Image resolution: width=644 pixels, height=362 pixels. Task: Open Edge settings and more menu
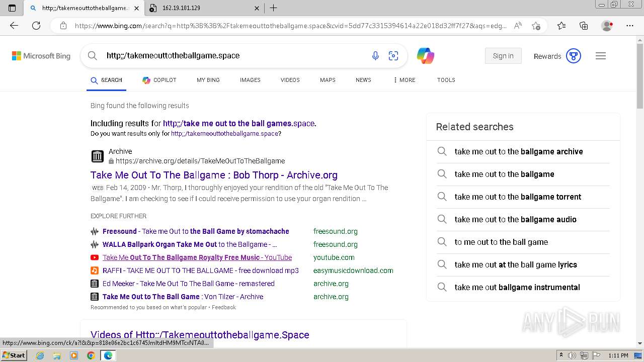tap(630, 26)
